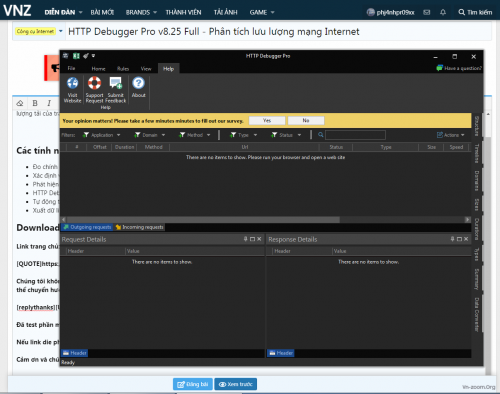Click Duration column header
Image resolution: width=500 pixels, height=394 pixels.
pyautogui.click(x=124, y=147)
